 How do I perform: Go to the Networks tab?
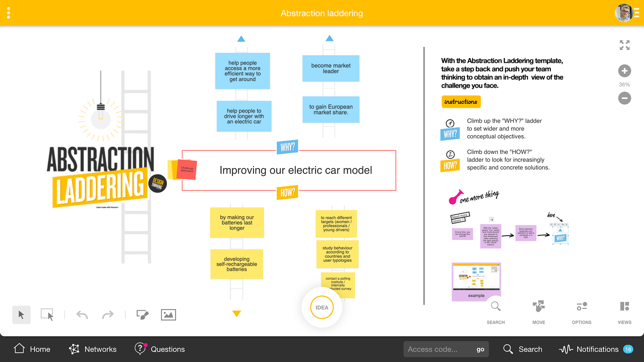point(93,349)
